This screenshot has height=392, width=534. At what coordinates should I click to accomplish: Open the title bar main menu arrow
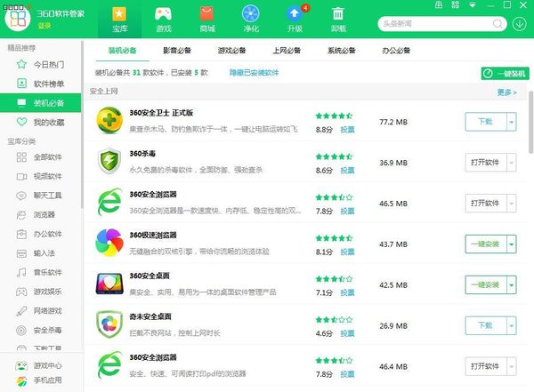click(473, 5)
